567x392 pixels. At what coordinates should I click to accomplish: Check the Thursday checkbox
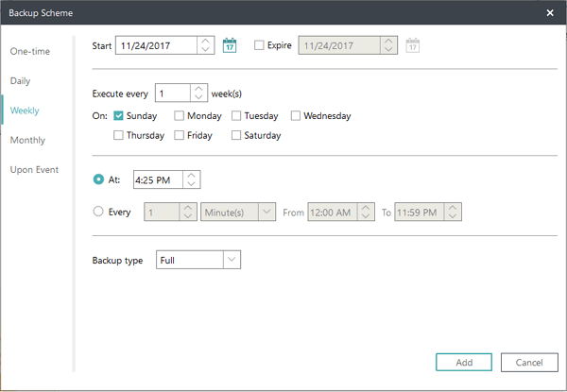[118, 135]
